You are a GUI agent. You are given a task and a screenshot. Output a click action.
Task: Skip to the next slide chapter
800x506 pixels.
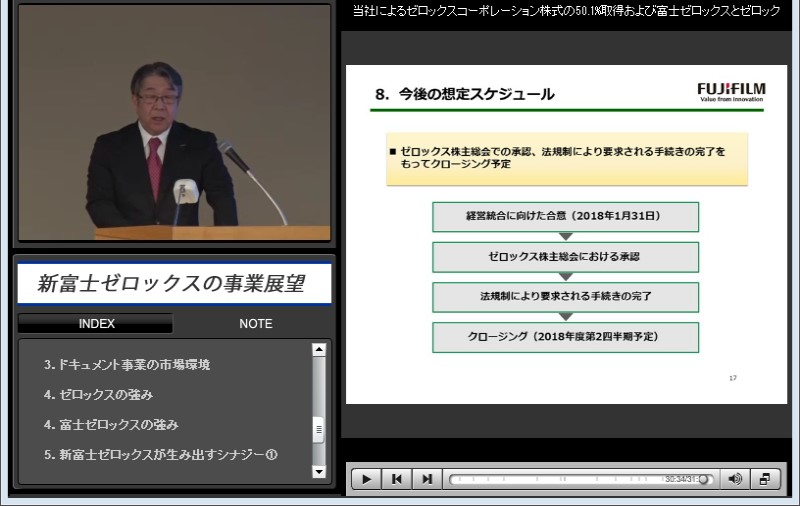tap(427, 479)
